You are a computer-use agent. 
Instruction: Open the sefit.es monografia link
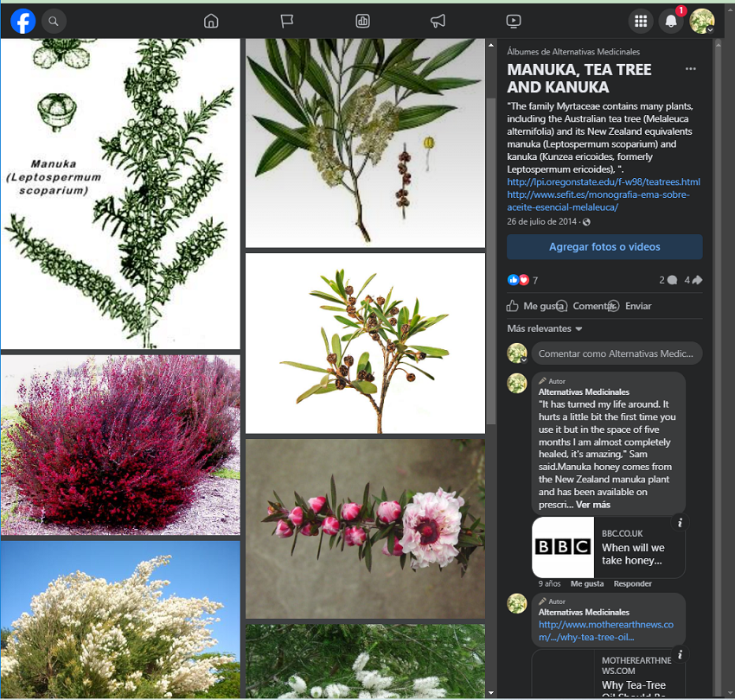coord(598,200)
